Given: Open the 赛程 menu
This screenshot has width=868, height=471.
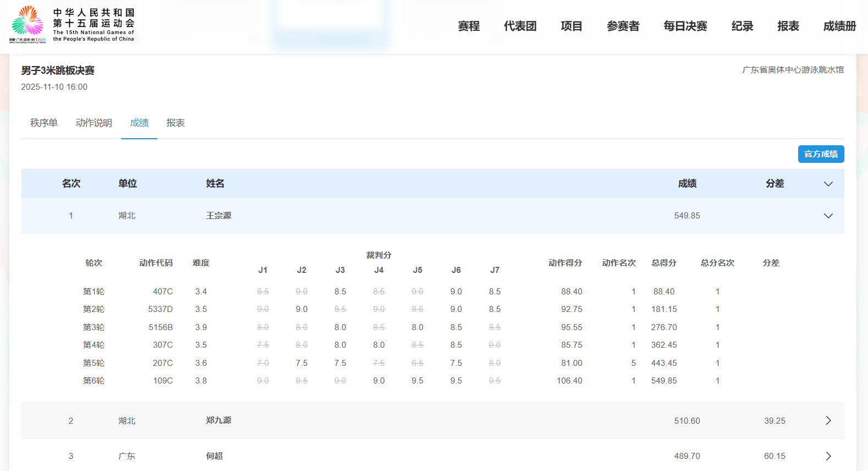Looking at the screenshot, I should coord(469,26).
